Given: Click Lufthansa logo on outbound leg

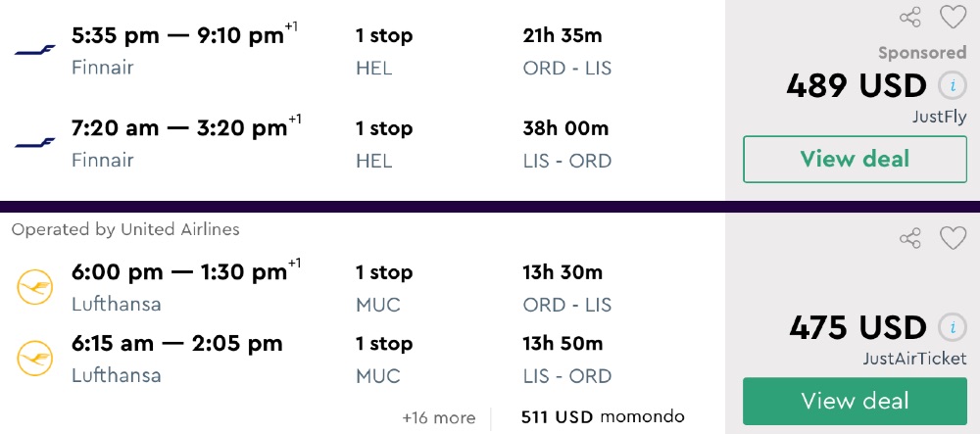Looking at the screenshot, I should click(35, 287).
